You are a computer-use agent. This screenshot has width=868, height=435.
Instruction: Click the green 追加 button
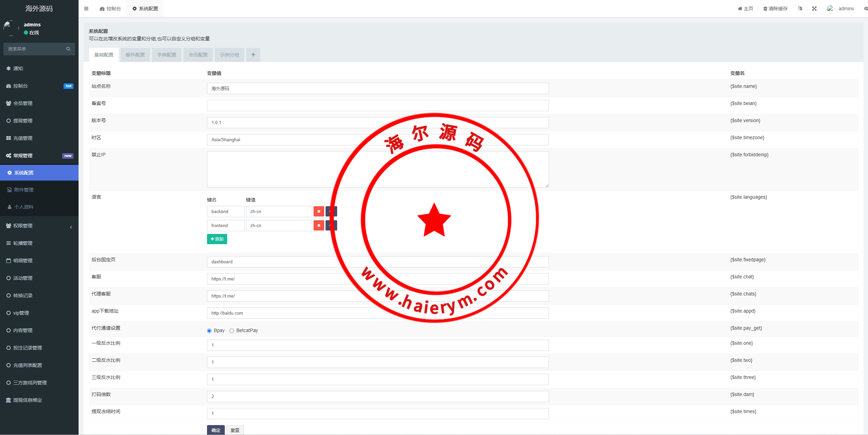coord(217,239)
